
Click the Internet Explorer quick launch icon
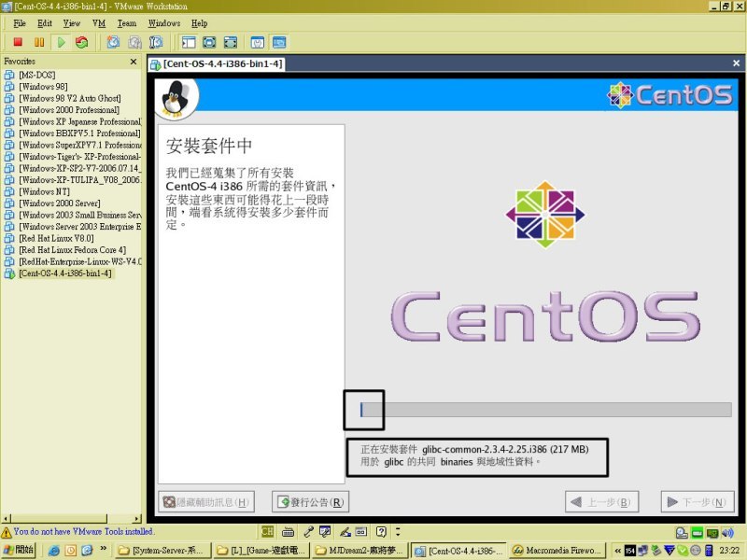point(54,551)
